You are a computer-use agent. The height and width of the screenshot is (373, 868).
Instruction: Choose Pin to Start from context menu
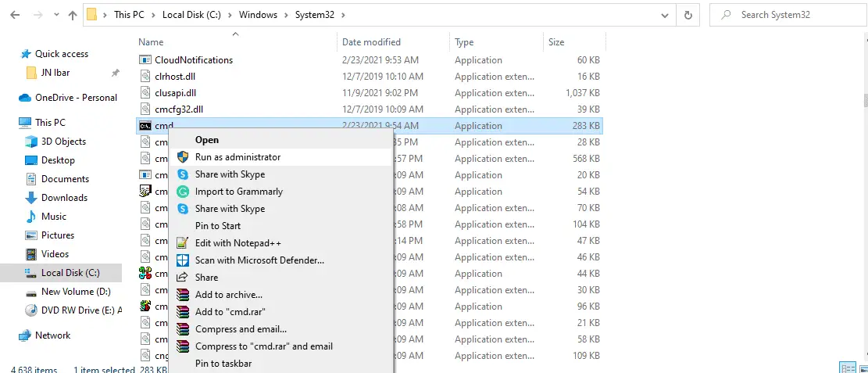[x=218, y=226]
